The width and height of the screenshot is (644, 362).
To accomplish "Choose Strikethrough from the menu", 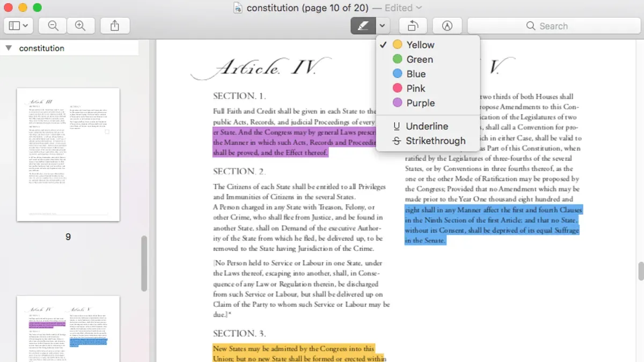I will [428, 141].
